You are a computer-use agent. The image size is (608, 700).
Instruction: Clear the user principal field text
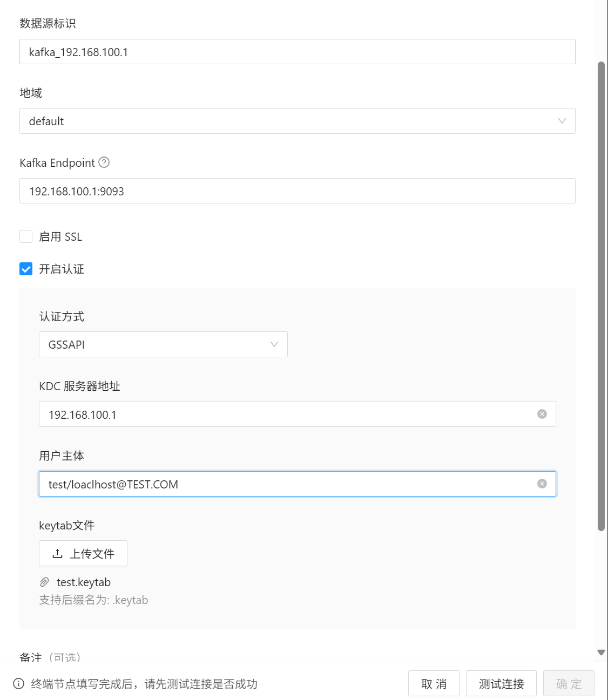(x=542, y=484)
